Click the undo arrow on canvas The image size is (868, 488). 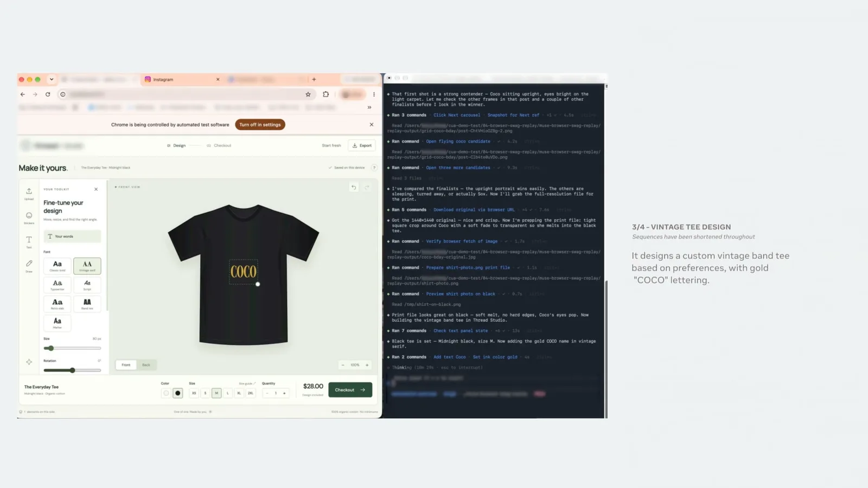pyautogui.click(x=354, y=187)
